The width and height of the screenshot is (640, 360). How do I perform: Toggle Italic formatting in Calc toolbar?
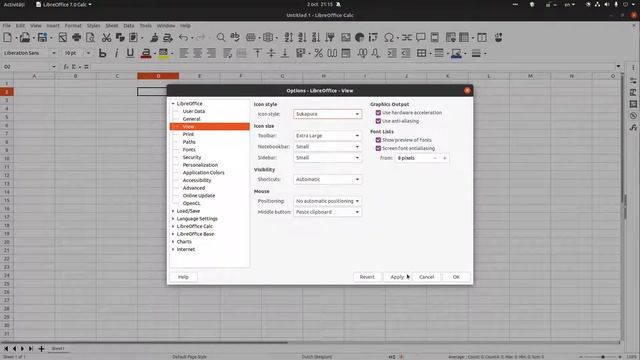pos(116,53)
